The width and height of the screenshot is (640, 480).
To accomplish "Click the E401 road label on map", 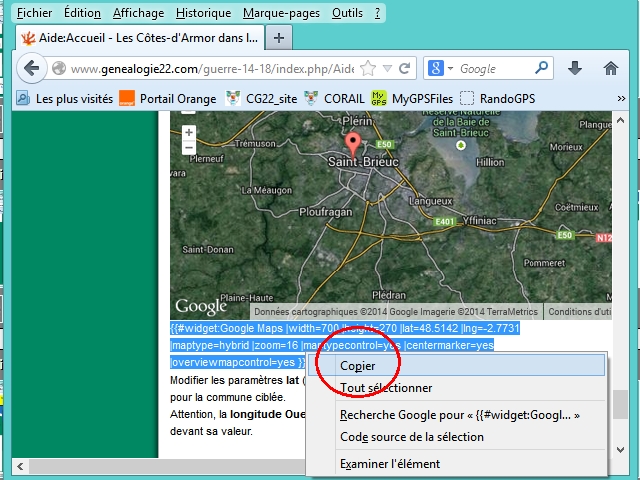I will coord(444,222).
